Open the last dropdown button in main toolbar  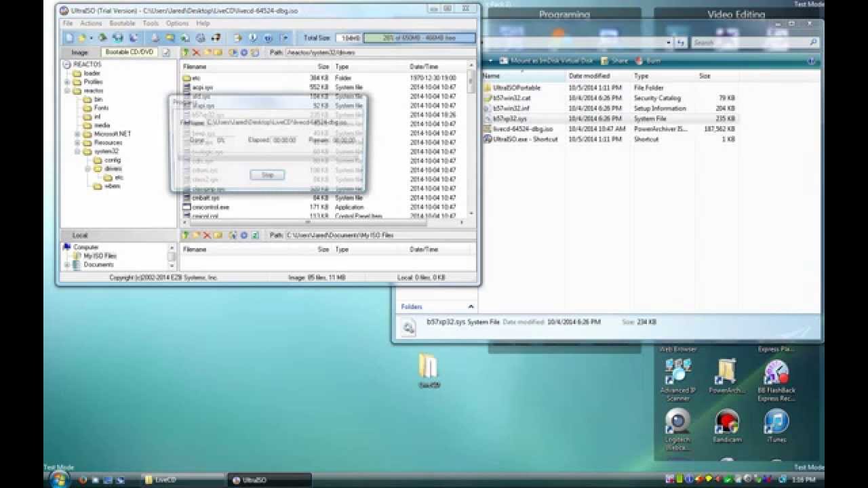pos(284,38)
